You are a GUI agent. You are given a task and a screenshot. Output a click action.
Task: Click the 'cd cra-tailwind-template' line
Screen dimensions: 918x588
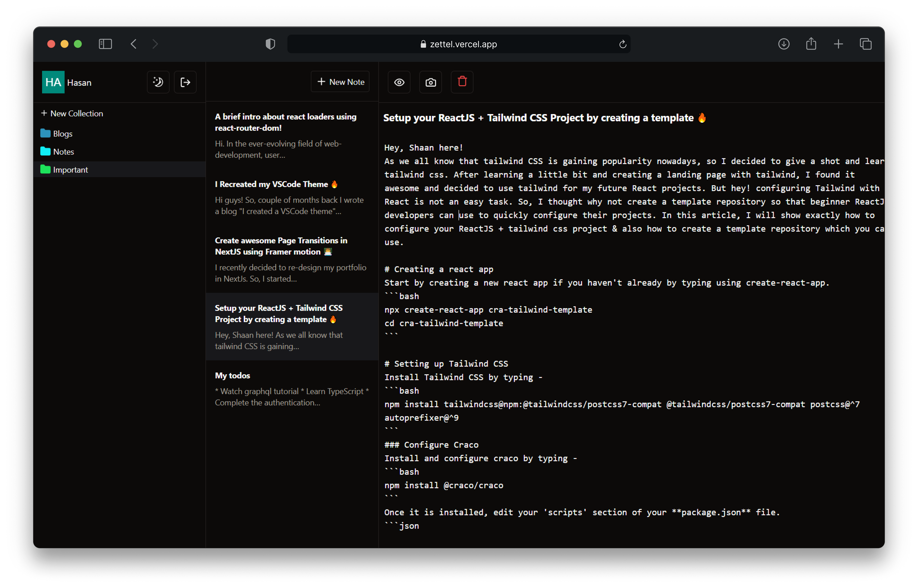[444, 323]
